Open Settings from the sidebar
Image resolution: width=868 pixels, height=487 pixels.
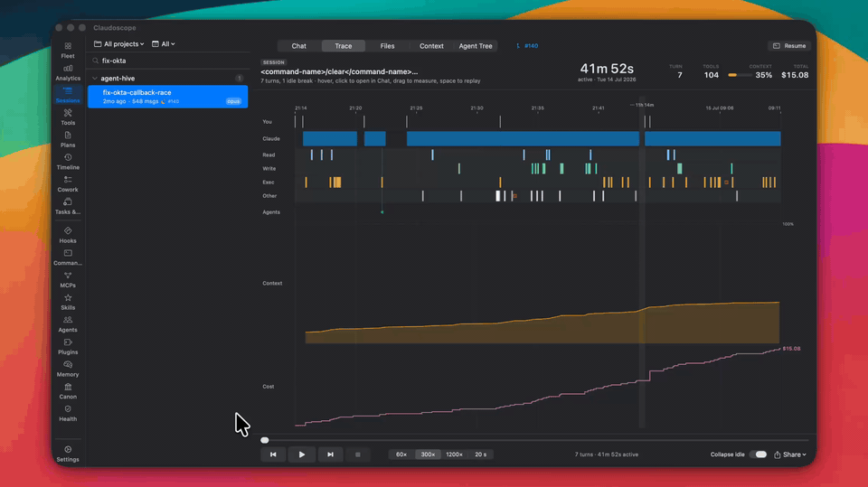tap(68, 454)
